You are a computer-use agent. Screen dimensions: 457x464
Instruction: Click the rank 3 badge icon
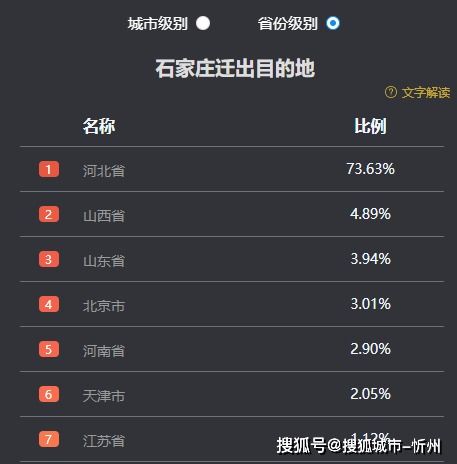click(x=49, y=259)
